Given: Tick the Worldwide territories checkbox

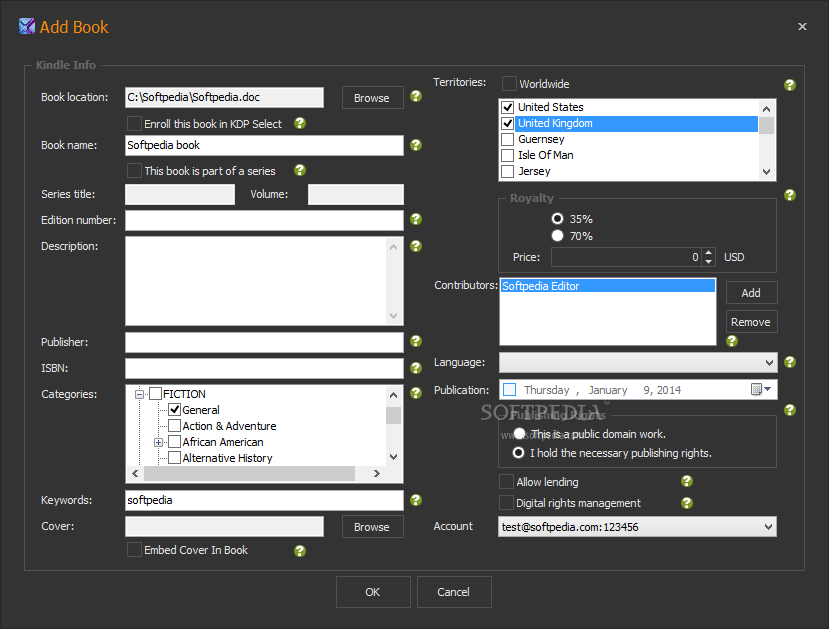Looking at the screenshot, I should coord(509,84).
